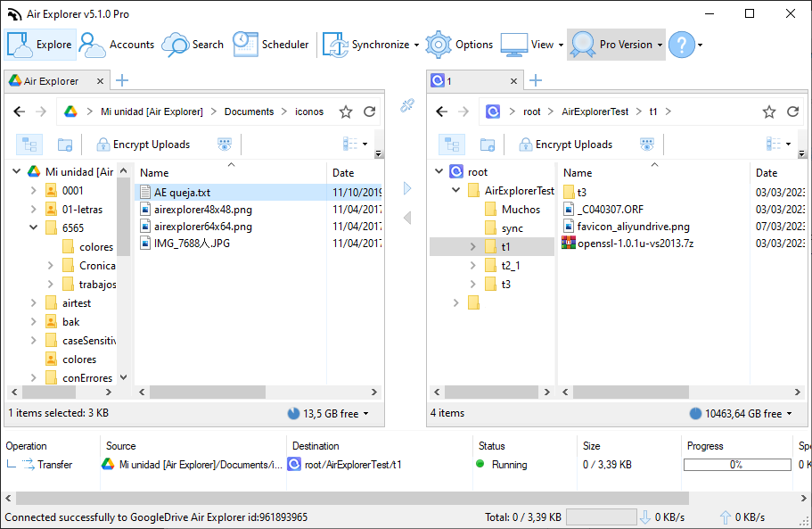Collapse Mi unidad tree root
This screenshot has height=529, width=812.
tap(17, 171)
